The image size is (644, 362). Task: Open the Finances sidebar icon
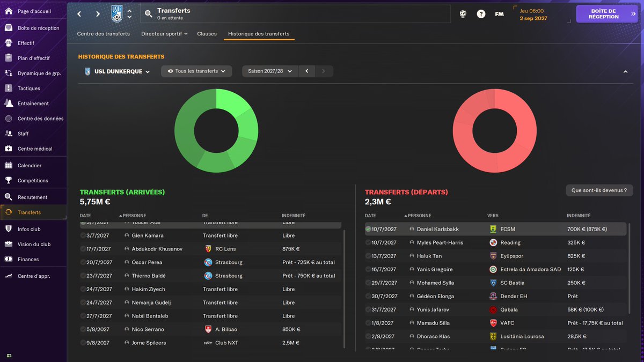pos(9,260)
